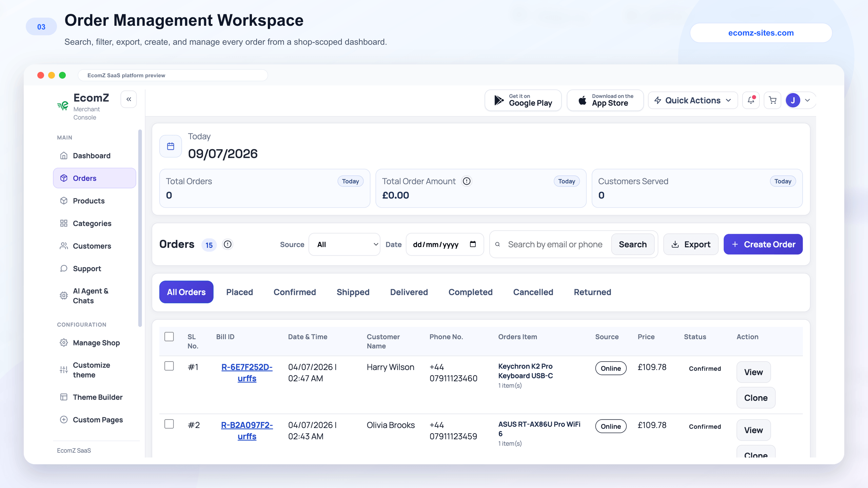The height and width of the screenshot is (488, 868).
Task: Open the notifications bell
Action: click(x=751, y=100)
